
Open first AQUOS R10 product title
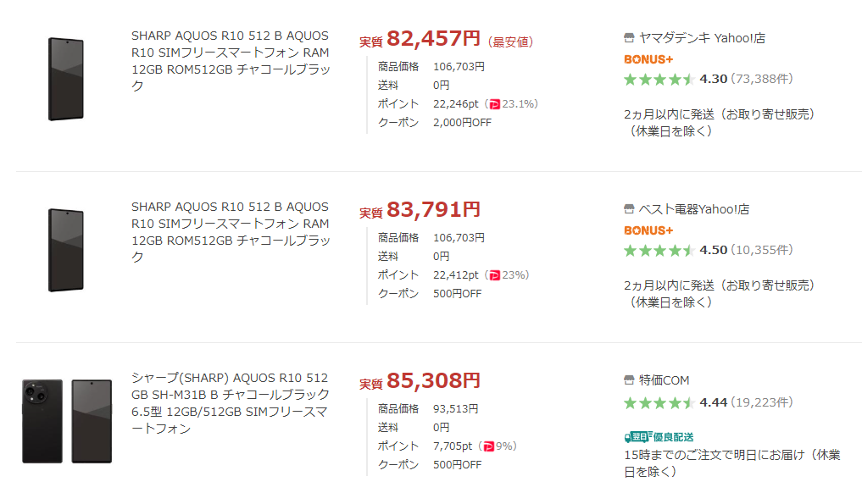(x=230, y=61)
